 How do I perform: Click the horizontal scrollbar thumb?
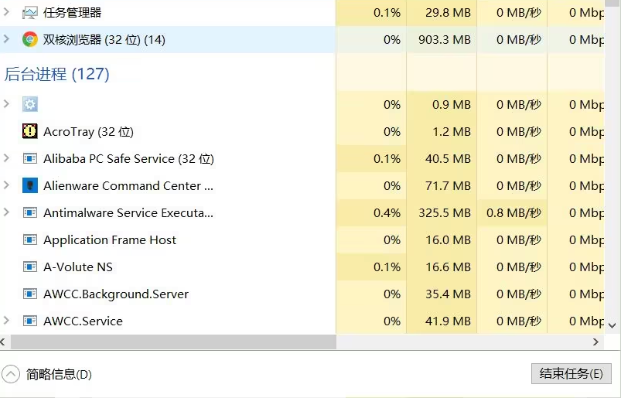pyautogui.click(x=173, y=342)
